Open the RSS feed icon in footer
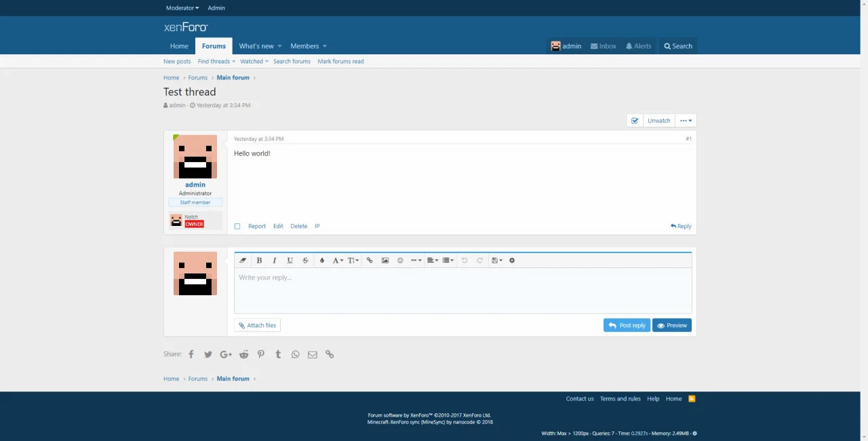This screenshot has height=441, width=868. [x=692, y=399]
